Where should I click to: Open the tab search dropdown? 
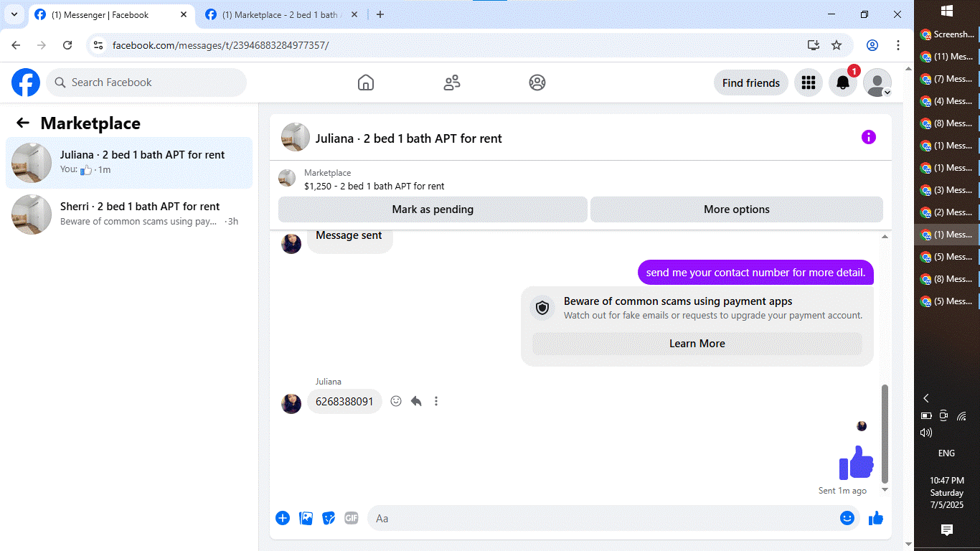pos(14,14)
